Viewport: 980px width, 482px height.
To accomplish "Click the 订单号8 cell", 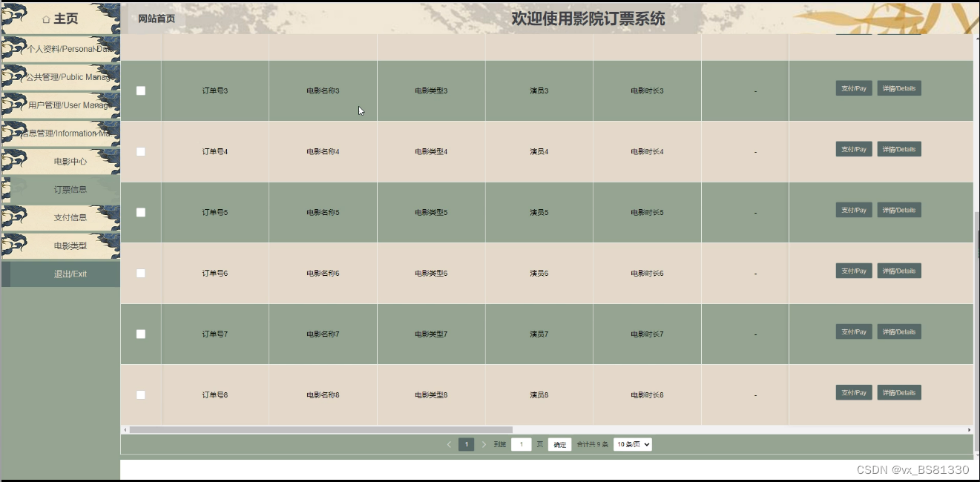I will [215, 394].
